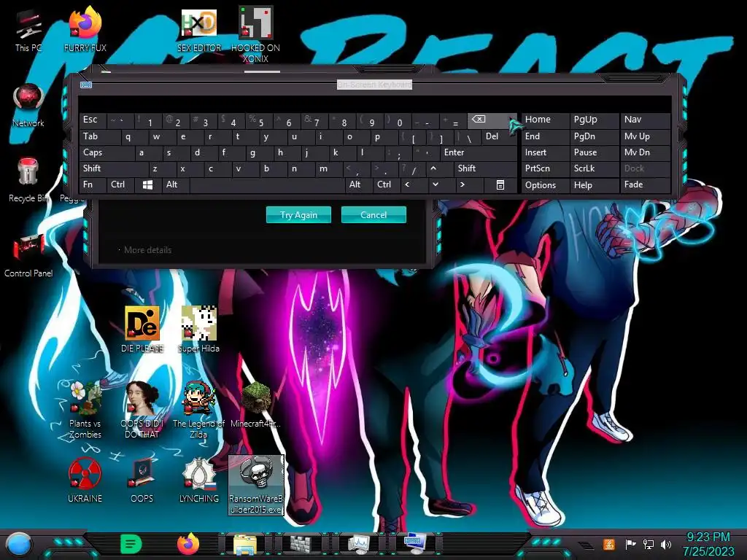Open keyboard Options
Viewport: 747px width, 560px height.
545,185
